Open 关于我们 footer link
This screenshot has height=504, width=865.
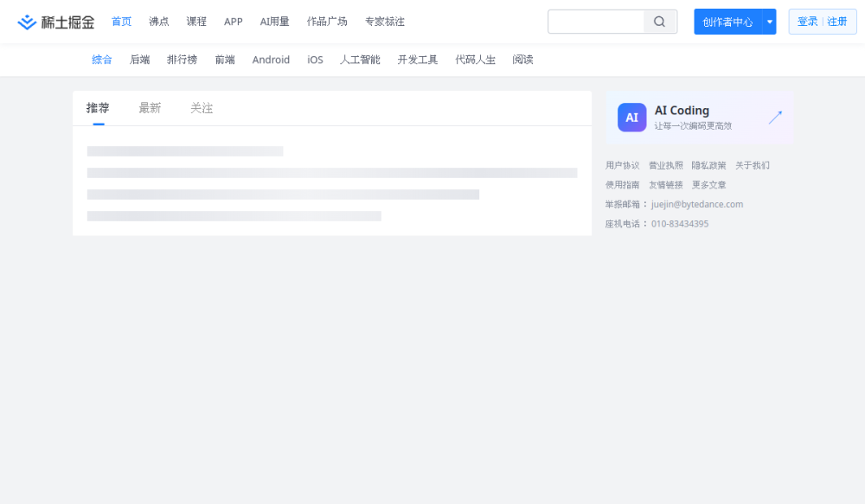click(753, 165)
